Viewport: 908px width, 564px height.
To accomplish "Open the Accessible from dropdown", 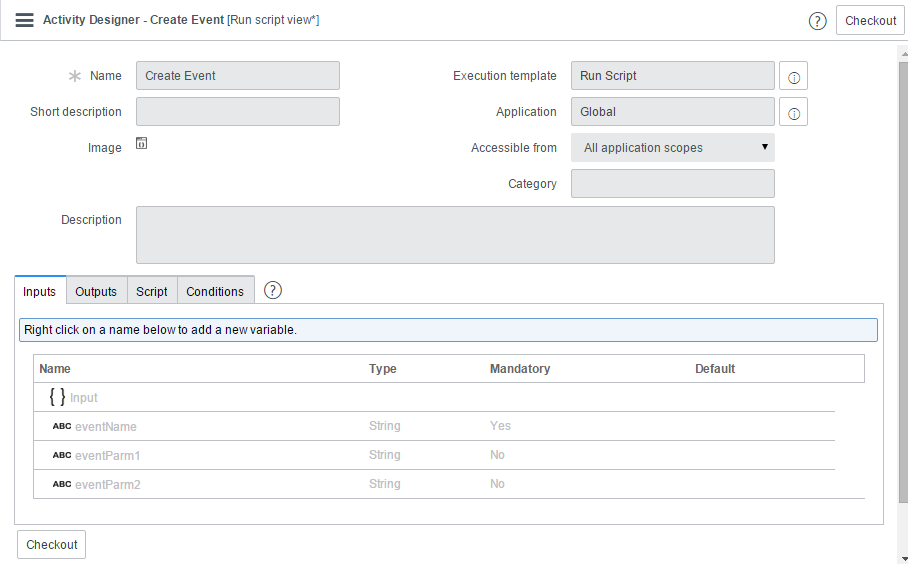I will pos(673,148).
